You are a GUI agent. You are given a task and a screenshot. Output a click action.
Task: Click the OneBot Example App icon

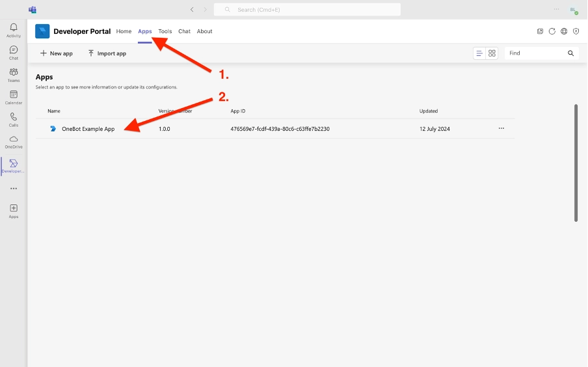pos(53,129)
